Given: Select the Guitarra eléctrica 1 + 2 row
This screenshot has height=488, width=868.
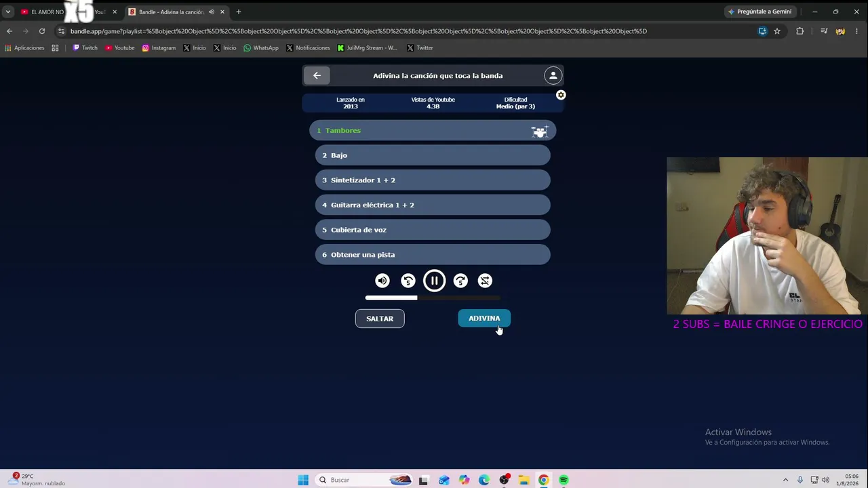Looking at the screenshot, I should 433,205.
